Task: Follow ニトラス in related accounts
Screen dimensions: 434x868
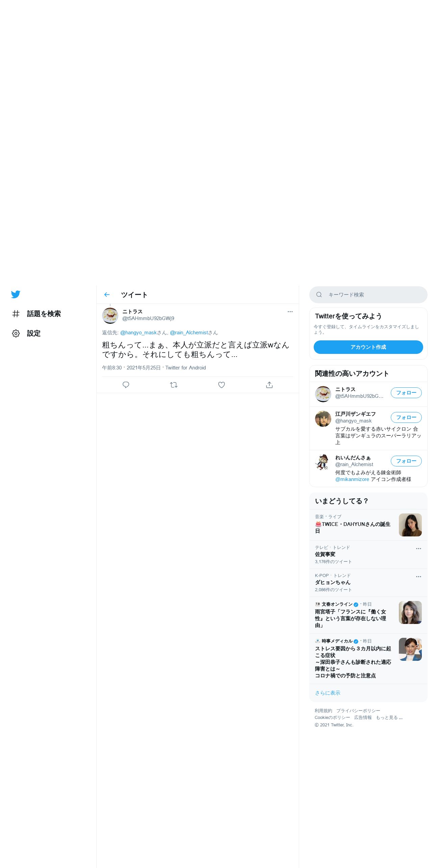Action: 406,393
